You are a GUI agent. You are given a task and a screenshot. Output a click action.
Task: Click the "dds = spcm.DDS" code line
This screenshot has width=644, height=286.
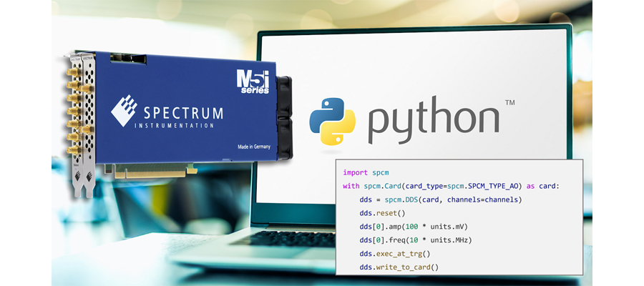pyautogui.click(x=440, y=199)
